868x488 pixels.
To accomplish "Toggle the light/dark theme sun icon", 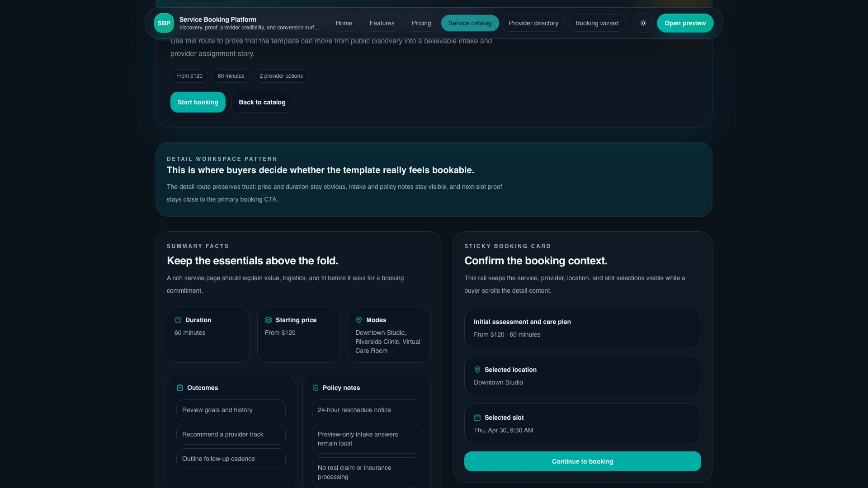I will click(643, 23).
